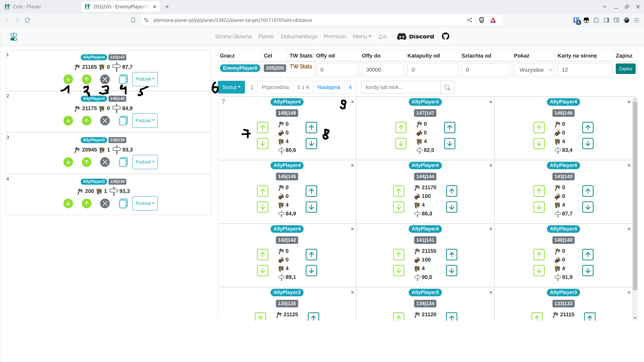644x362 pixels.
Task: Expand Podziel dropdown for target 143|143
Action: point(145,79)
